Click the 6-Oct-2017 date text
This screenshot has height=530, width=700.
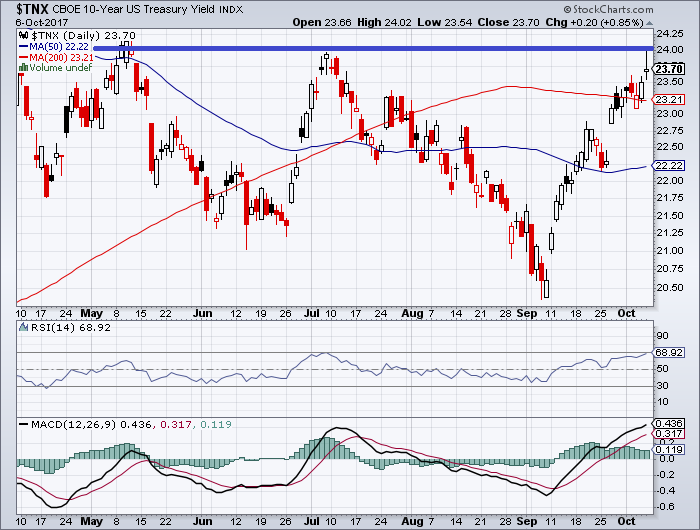30,21
